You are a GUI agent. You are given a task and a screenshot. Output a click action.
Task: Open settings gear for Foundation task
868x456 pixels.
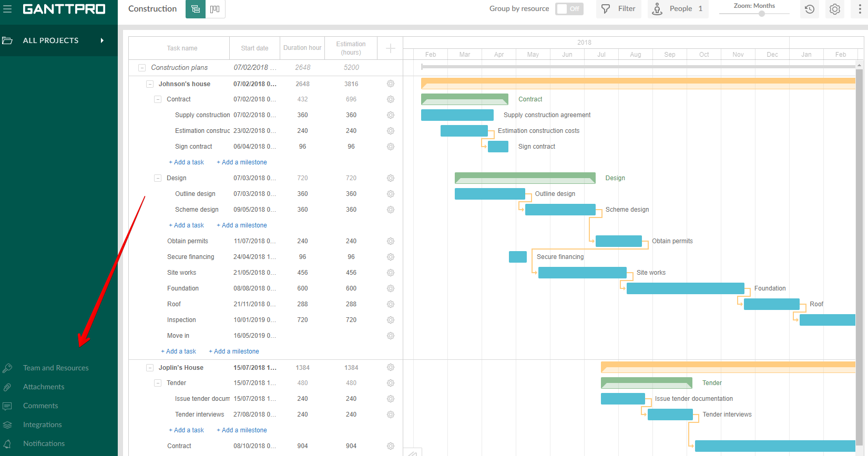tap(391, 288)
